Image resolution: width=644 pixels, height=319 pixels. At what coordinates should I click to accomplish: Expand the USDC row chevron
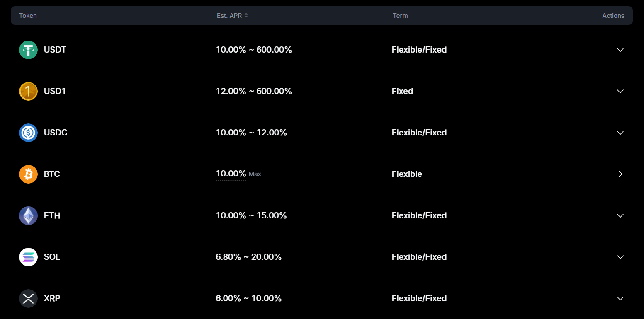[x=620, y=133]
